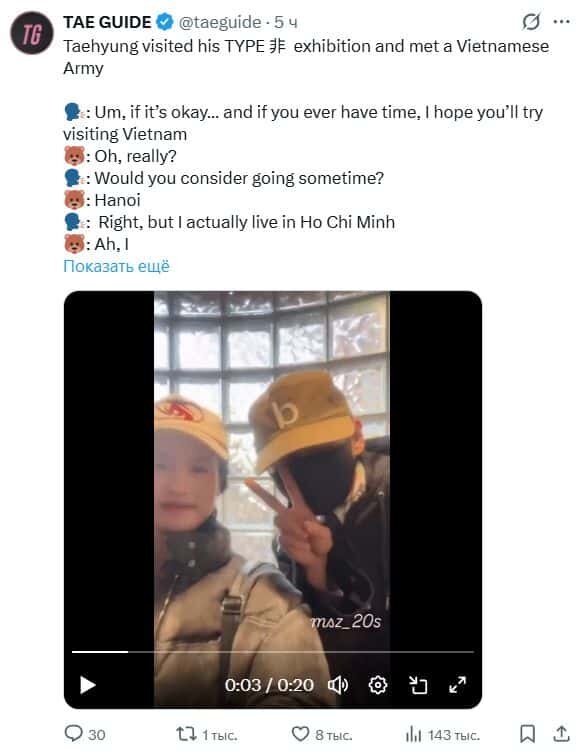
Task: Mute the video sound
Action: (x=338, y=685)
